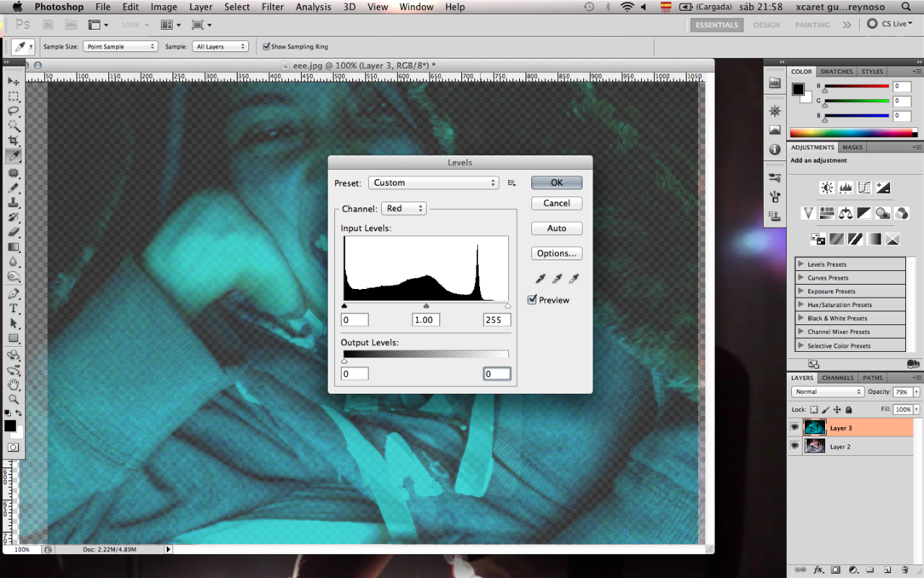Switch to the Swatches tab
The width and height of the screenshot is (924, 578).
[836, 72]
